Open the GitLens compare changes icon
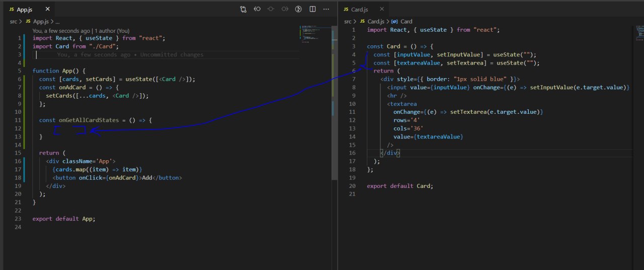The width and height of the screenshot is (644, 270). [x=244, y=9]
